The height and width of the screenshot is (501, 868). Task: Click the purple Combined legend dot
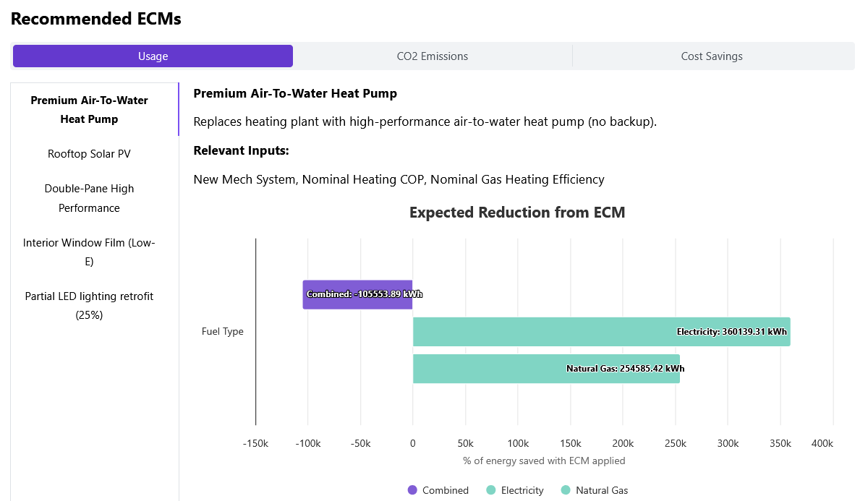pos(412,490)
